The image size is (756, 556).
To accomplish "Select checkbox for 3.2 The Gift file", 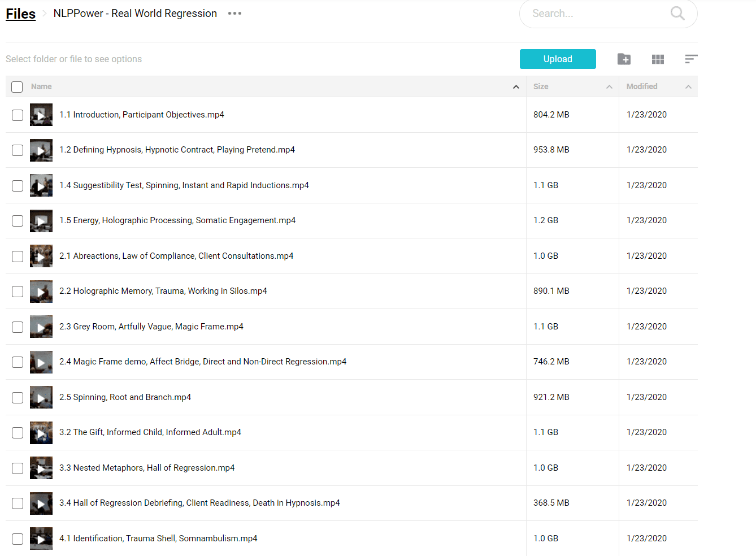I will 18,433.
